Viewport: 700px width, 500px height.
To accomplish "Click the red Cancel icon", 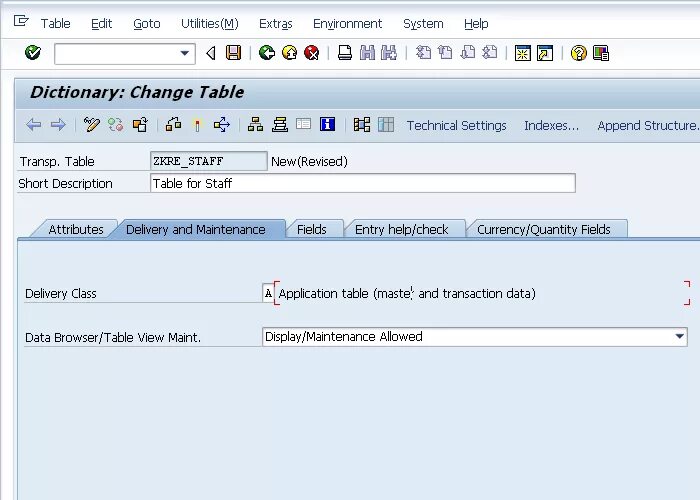I will point(312,53).
